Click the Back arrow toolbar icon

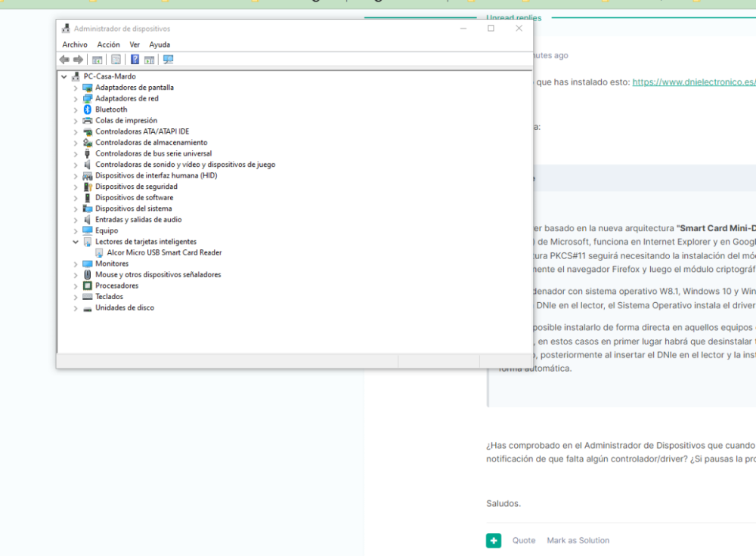coord(64,60)
